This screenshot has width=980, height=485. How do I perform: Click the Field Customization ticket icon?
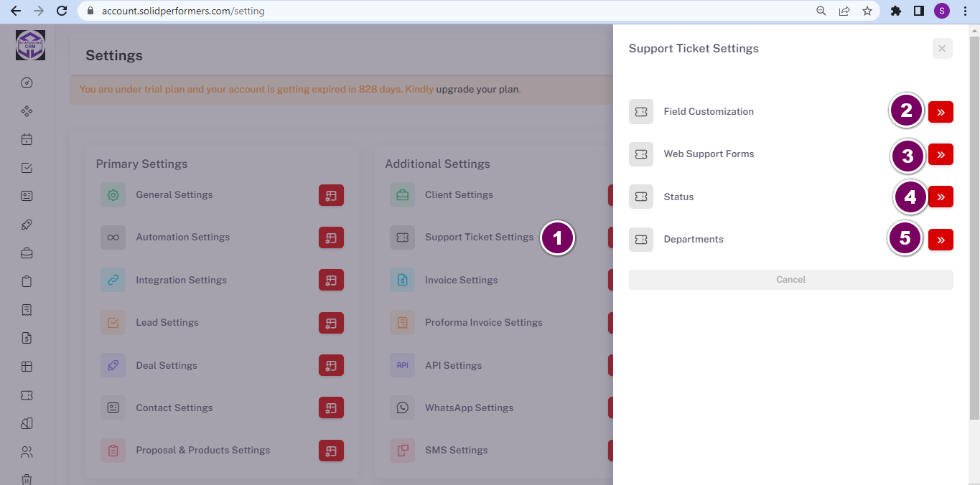(641, 112)
